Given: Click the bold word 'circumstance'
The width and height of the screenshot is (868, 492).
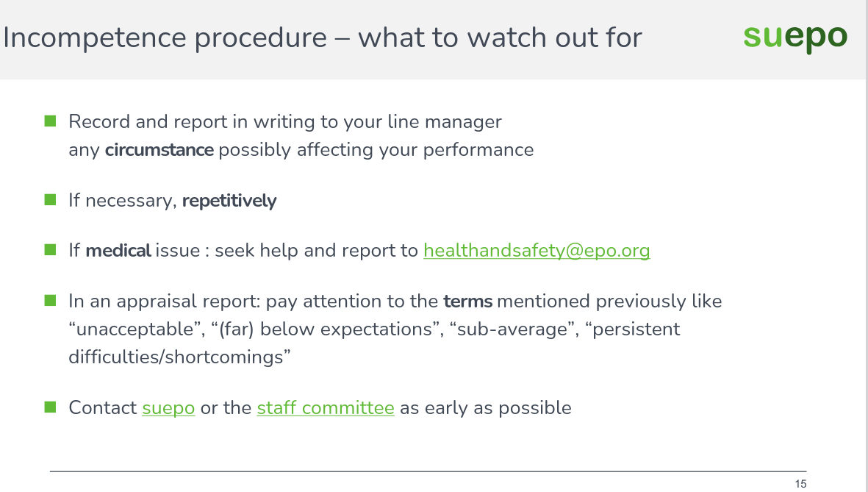Looking at the screenshot, I should 159,150.
